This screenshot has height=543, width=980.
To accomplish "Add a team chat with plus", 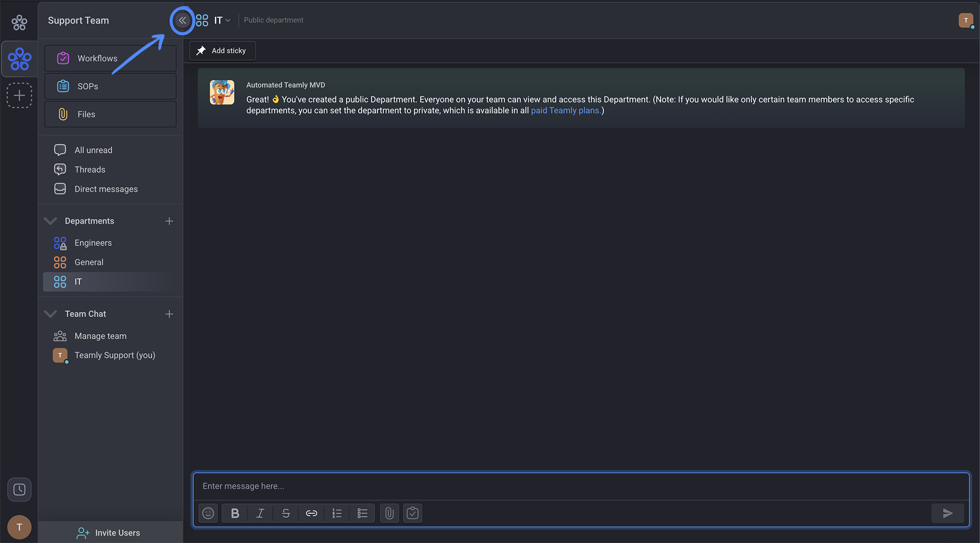I will pos(169,314).
